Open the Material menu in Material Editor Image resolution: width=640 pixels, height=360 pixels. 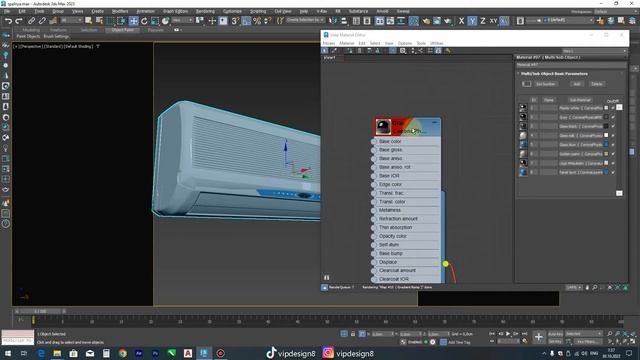coord(347,43)
